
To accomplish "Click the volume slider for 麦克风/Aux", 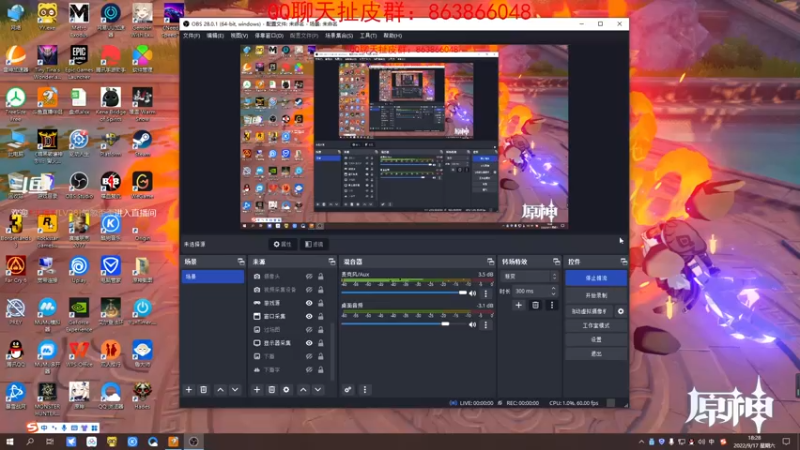I will point(404,293).
